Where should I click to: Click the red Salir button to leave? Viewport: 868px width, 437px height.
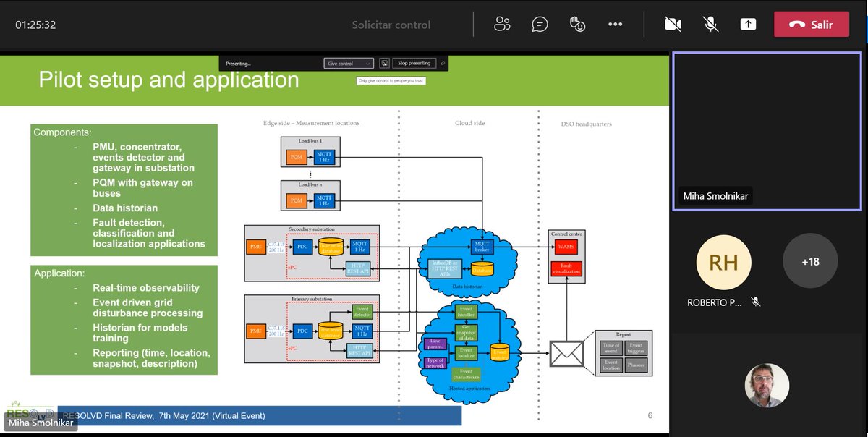click(811, 24)
